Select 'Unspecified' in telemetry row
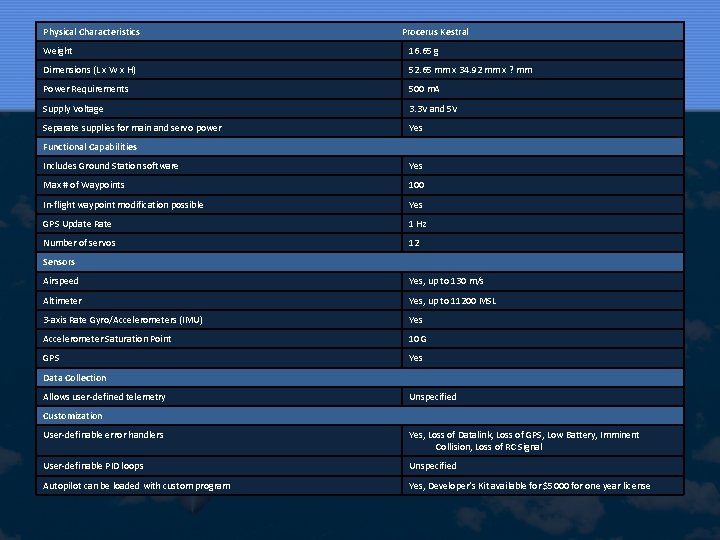The image size is (720, 540). [433, 397]
